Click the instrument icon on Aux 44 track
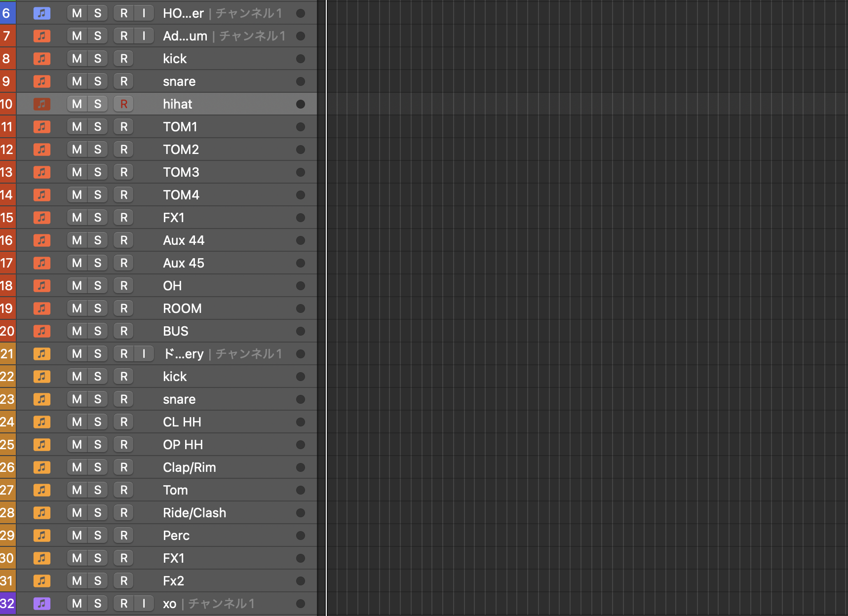 click(42, 240)
